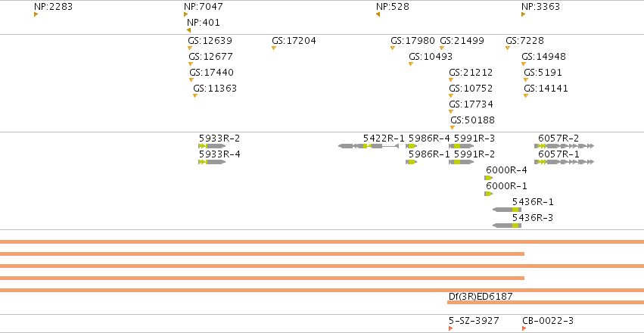
Task: Click the Df(3R)ED6187 deficiency bar
Action: (x=546, y=303)
